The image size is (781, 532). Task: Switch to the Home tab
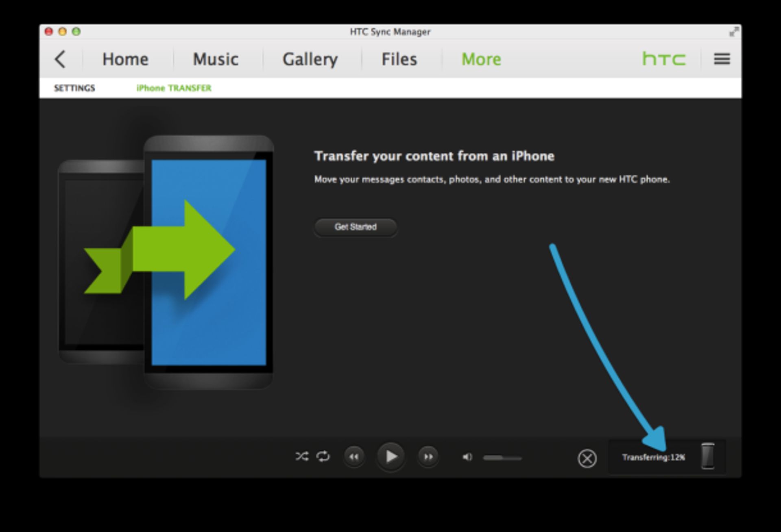tap(125, 59)
